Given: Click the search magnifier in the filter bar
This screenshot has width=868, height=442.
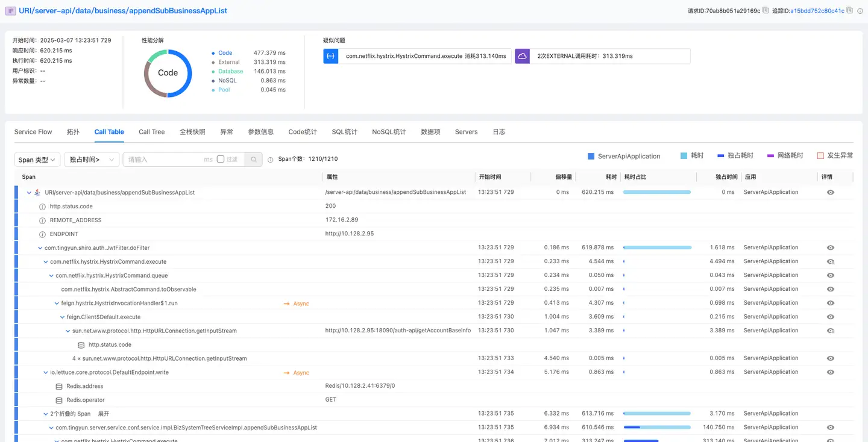Looking at the screenshot, I should [x=254, y=160].
